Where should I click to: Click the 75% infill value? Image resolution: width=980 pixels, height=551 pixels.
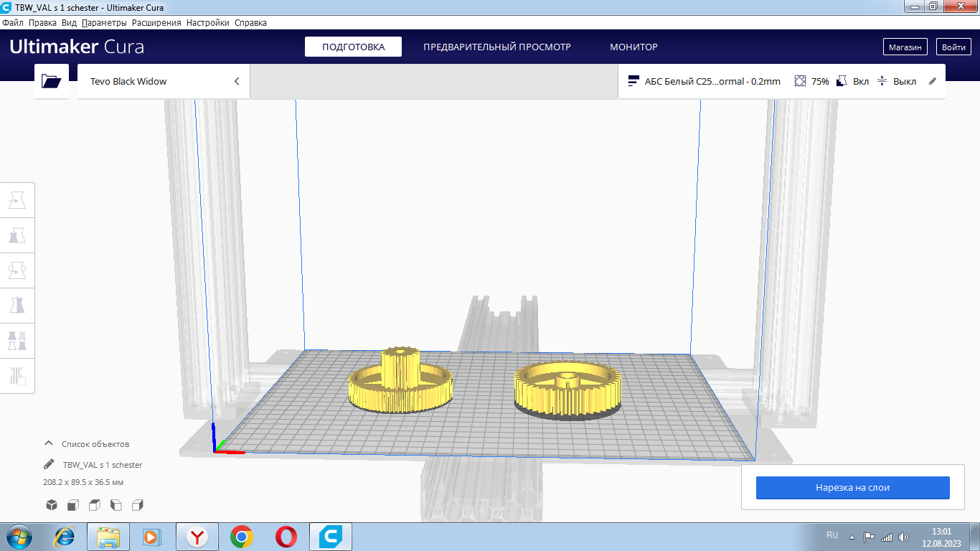(820, 81)
